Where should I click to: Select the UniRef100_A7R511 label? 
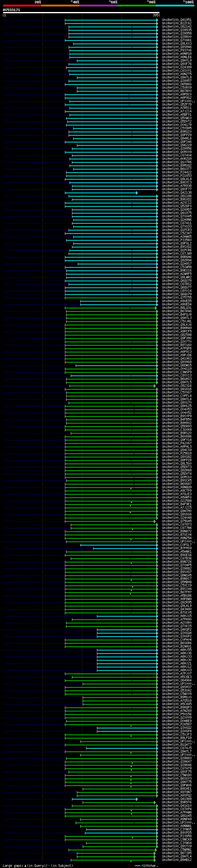click(x=176, y=108)
